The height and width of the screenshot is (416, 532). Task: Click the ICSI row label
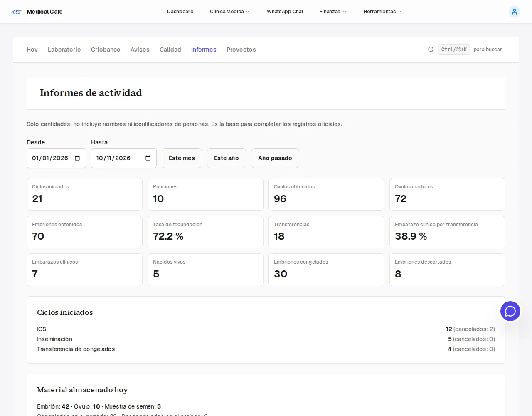click(x=42, y=329)
